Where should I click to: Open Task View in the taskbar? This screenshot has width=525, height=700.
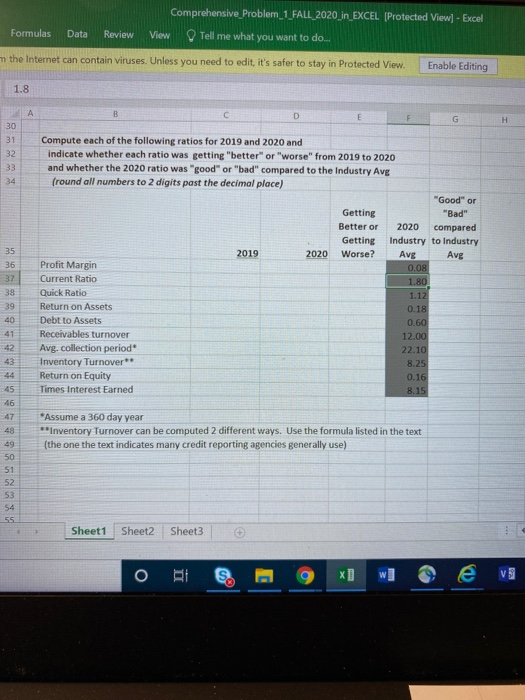180,576
